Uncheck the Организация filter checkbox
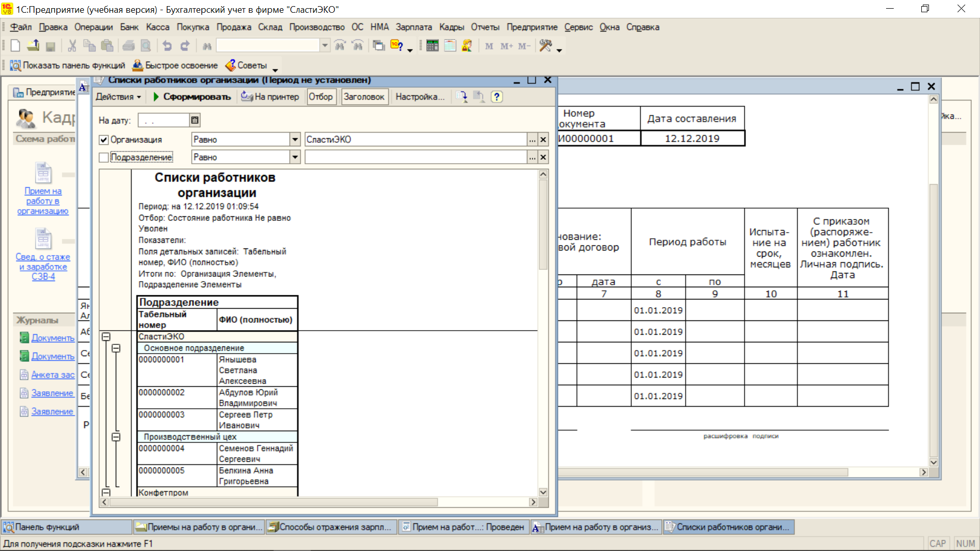This screenshot has width=980, height=551. [x=104, y=140]
